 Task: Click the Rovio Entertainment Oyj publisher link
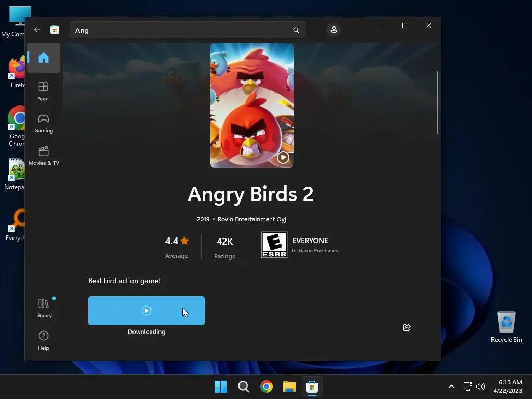pos(252,219)
